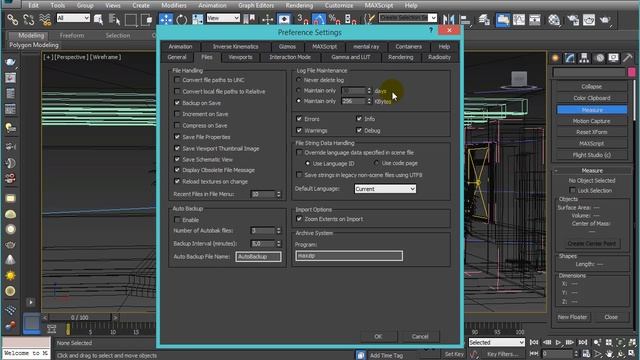This screenshot has height=360, width=640.
Task: Toggle the Percent Snap icon
Action: [x=334, y=19]
